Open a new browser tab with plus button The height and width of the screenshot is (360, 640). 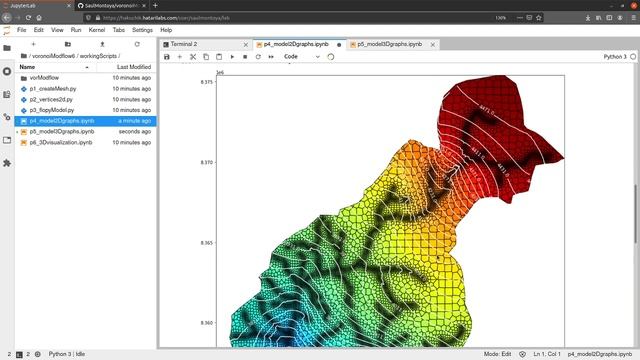point(155,6)
